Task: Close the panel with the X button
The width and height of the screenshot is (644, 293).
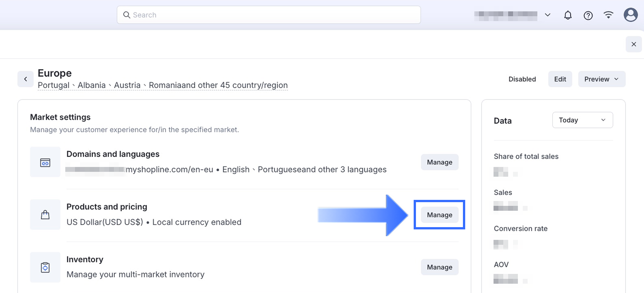Action: click(x=633, y=44)
